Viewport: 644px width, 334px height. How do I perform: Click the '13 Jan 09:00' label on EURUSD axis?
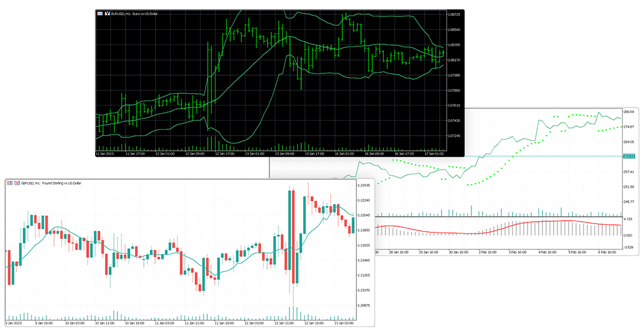pos(284,154)
